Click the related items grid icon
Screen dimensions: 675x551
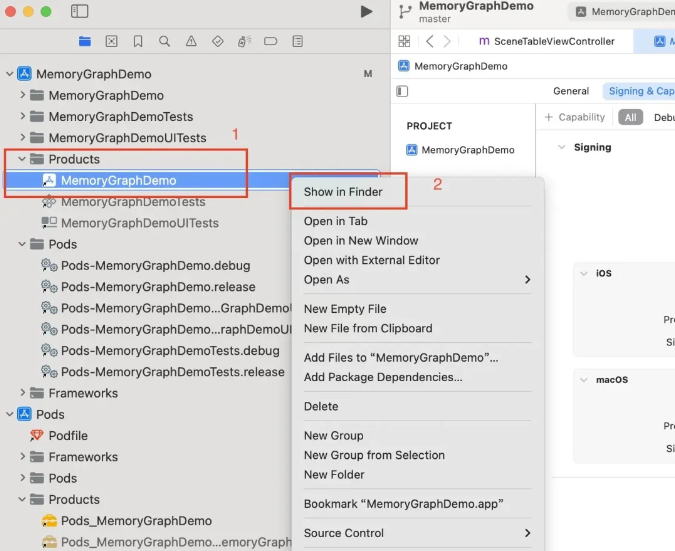pyautogui.click(x=404, y=41)
